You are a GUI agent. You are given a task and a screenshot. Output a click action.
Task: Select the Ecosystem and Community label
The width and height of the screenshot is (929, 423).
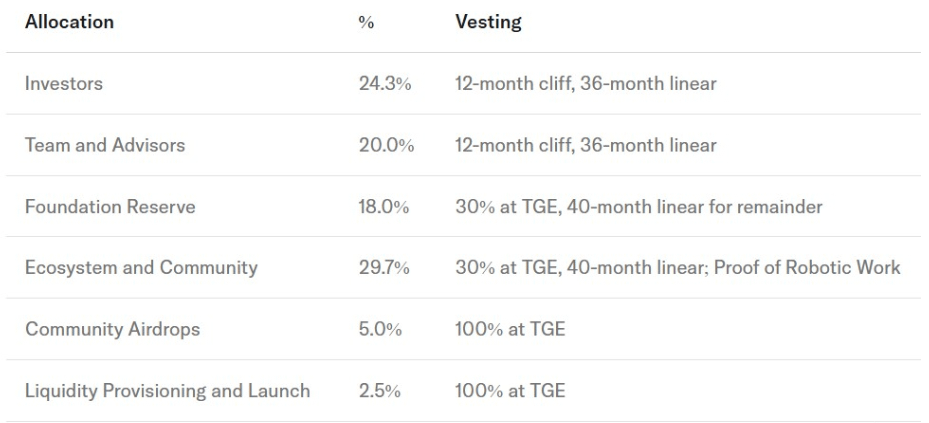141,268
